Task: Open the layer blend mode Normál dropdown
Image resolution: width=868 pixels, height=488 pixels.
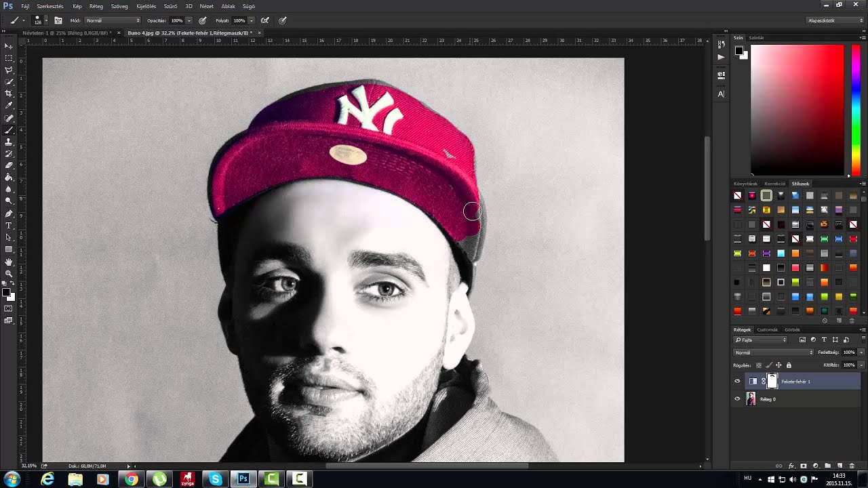Action: [x=774, y=352]
